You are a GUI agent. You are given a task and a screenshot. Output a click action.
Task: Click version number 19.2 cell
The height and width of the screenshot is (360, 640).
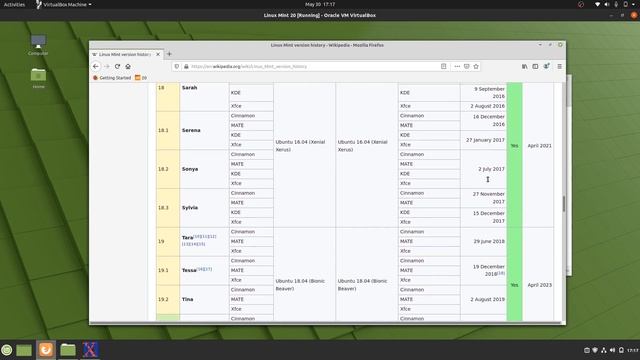[168, 299]
